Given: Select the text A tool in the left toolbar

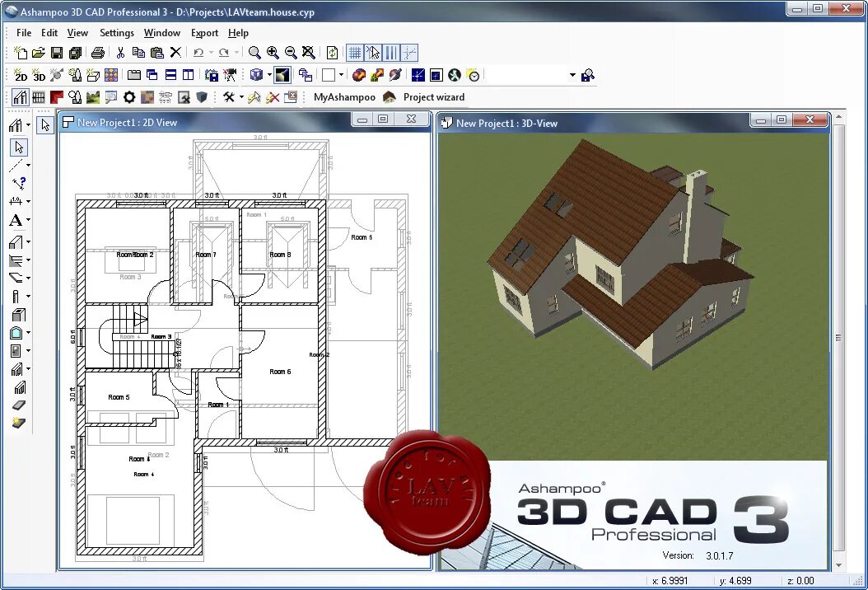Looking at the screenshot, I should coord(16,220).
